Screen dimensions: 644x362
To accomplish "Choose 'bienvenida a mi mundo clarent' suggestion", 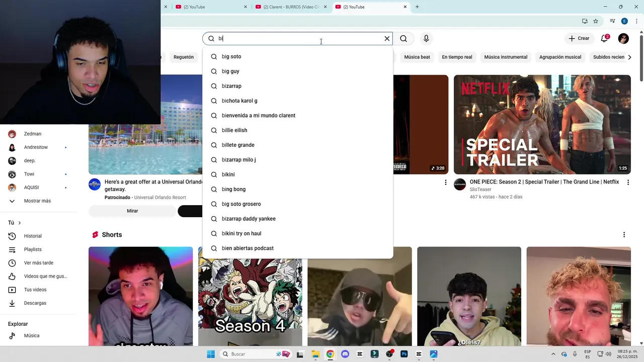I will 297,116.
